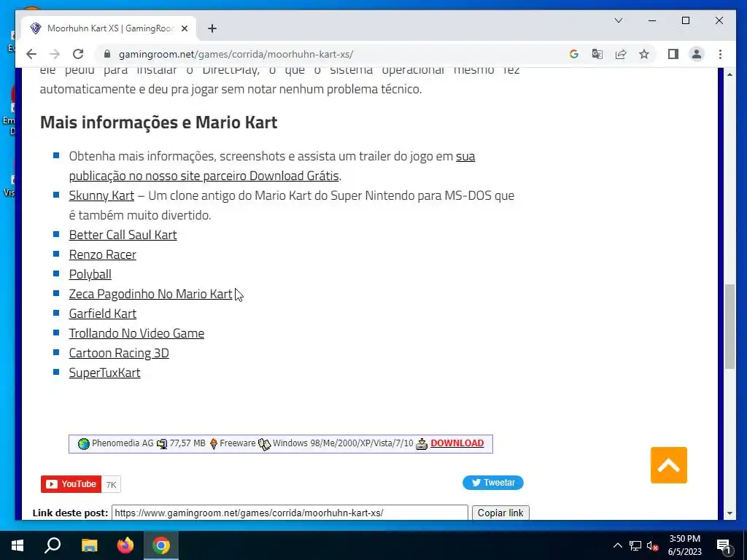Click the 7K YouTube subscriber count
This screenshot has width=747, height=560.
click(x=111, y=485)
